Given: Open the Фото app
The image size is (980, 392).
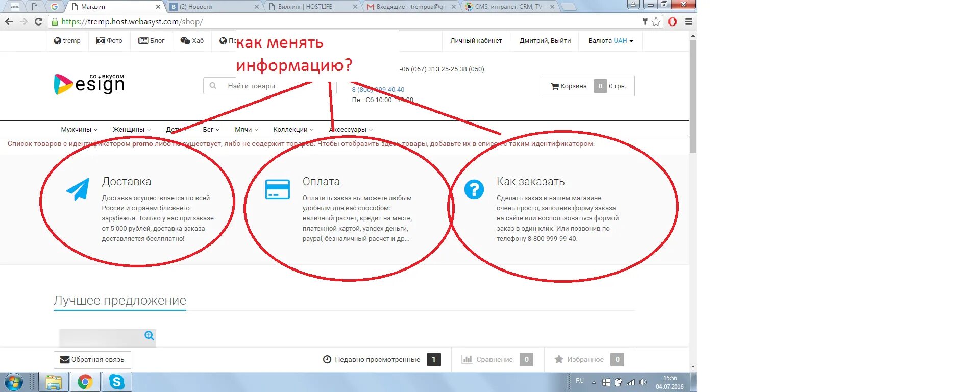Looking at the screenshot, I should tap(110, 41).
